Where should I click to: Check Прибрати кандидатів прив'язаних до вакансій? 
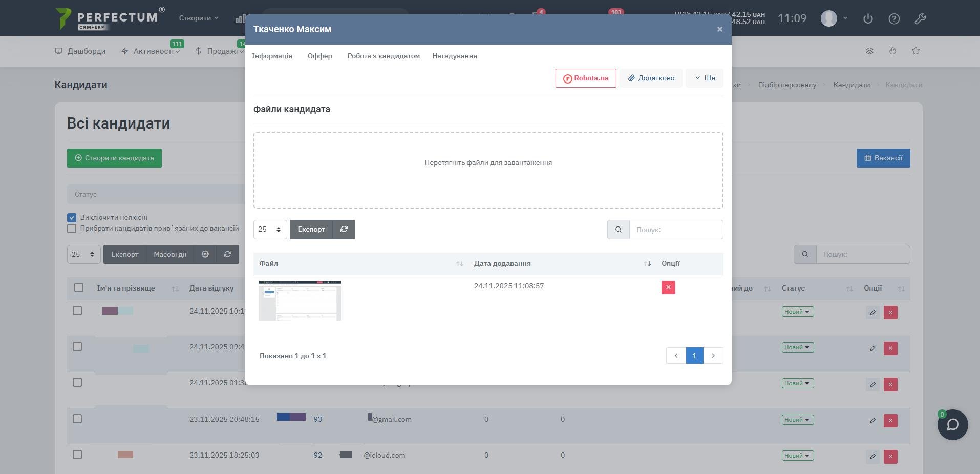72,229
